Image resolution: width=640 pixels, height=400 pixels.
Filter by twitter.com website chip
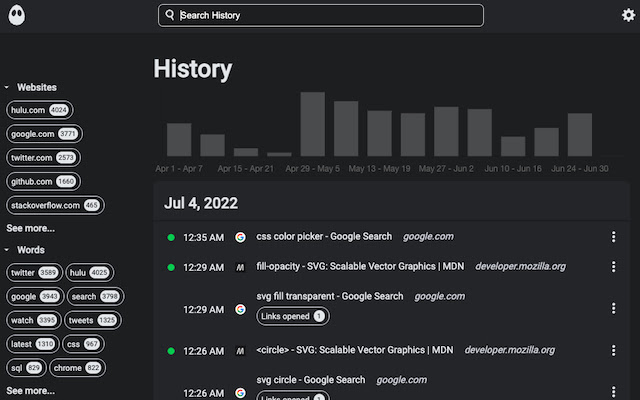[x=43, y=158]
